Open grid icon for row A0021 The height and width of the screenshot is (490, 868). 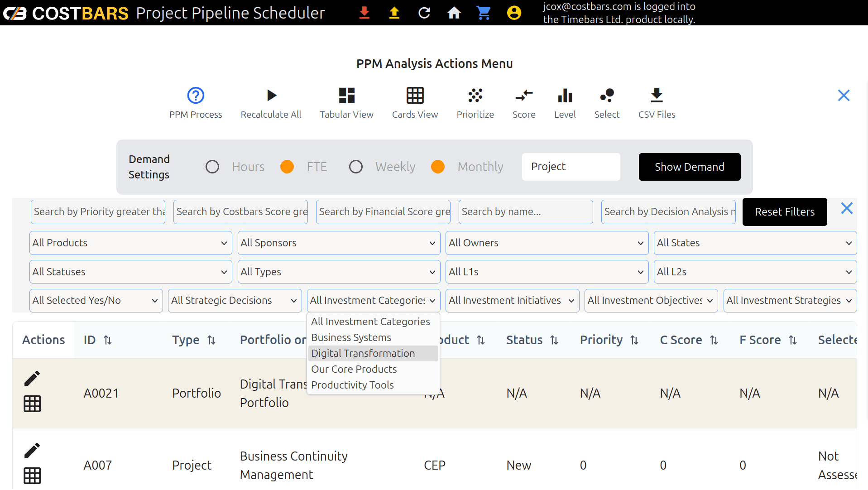click(x=32, y=404)
